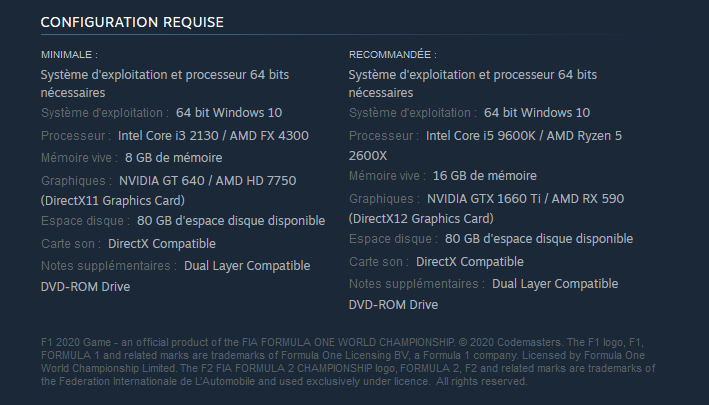Click minimum DVD-ROM Drive text

85,287
